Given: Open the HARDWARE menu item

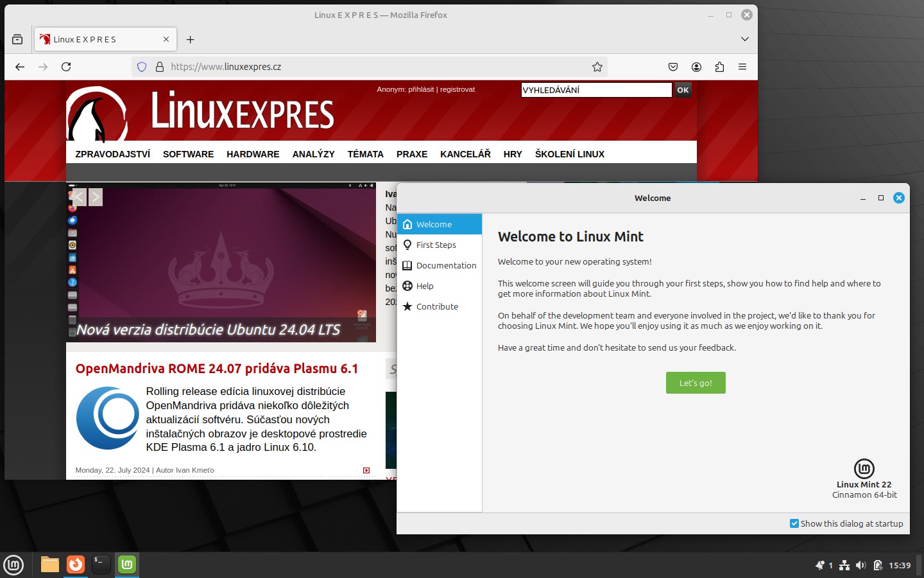Looking at the screenshot, I should 253,154.
